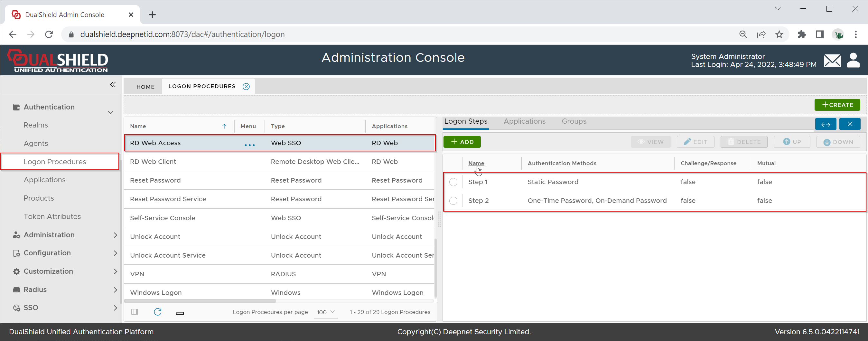This screenshot has width=868, height=341.
Task: Collapse the Authentication sidebar section
Action: pos(110,112)
